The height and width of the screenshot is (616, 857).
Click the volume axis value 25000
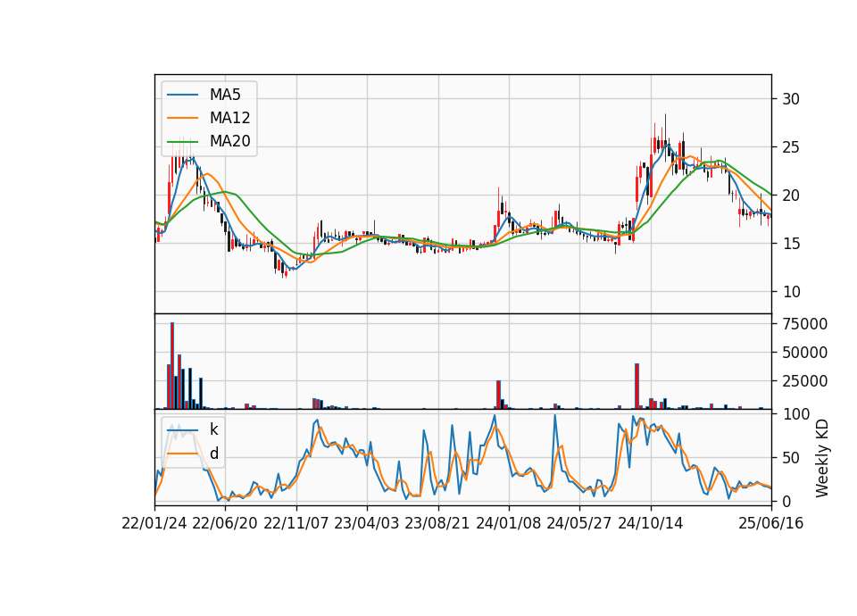(804, 381)
